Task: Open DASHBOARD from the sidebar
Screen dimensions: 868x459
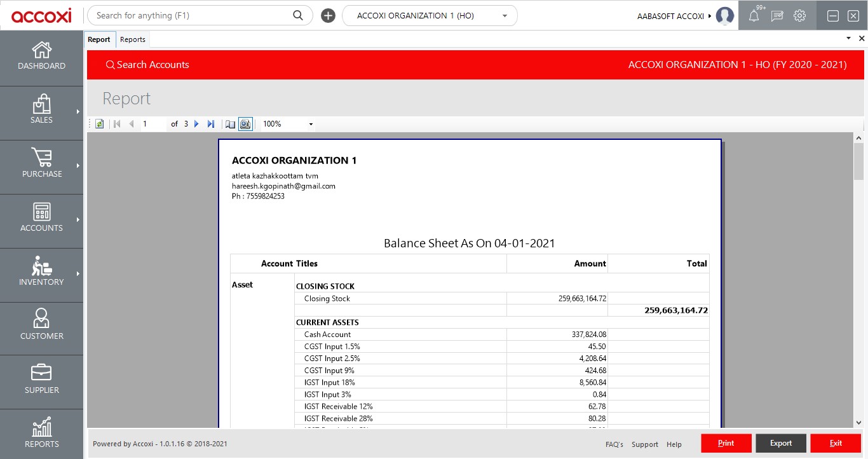Action: (41, 57)
